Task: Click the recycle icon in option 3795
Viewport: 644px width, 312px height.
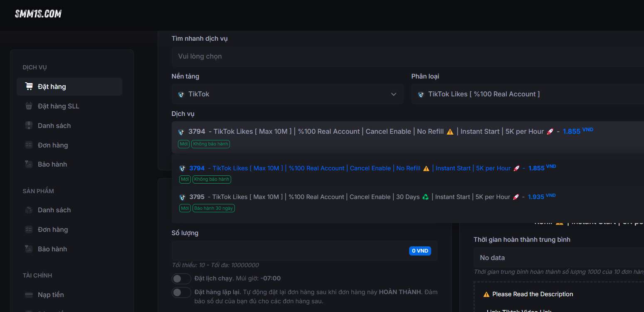Action: (x=425, y=197)
